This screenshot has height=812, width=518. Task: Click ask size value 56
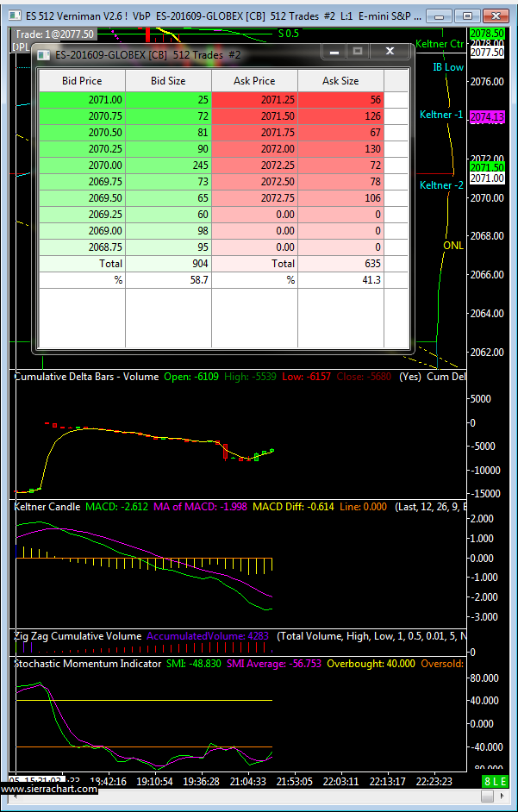click(340, 100)
